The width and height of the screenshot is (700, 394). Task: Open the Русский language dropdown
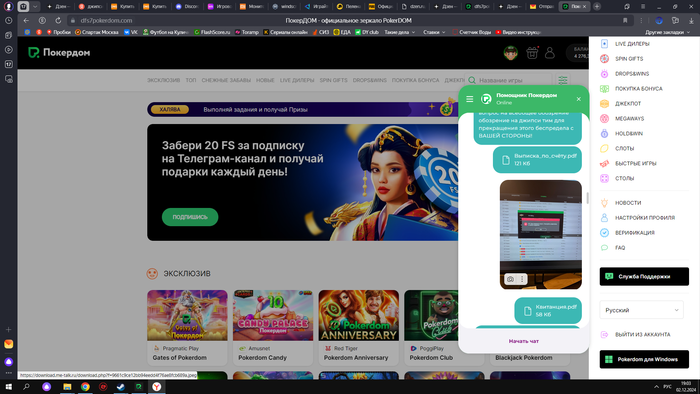[641, 310]
